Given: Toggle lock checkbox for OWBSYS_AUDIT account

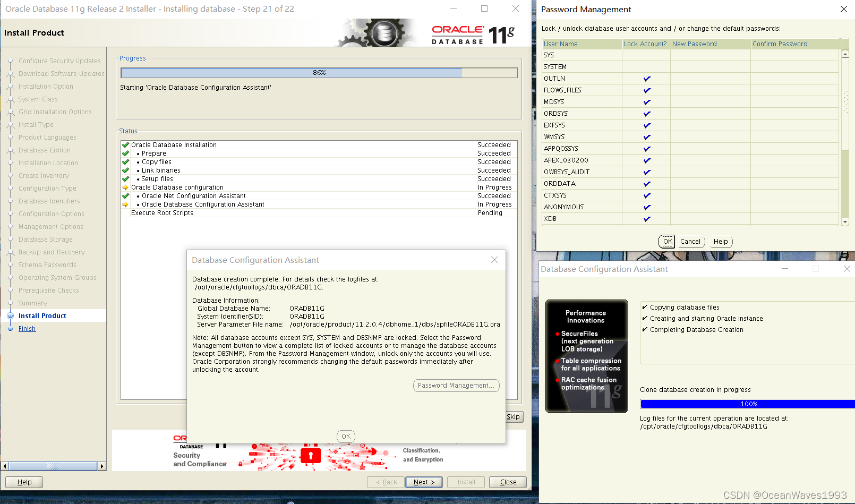Looking at the screenshot, I should (x=647, y=172).
